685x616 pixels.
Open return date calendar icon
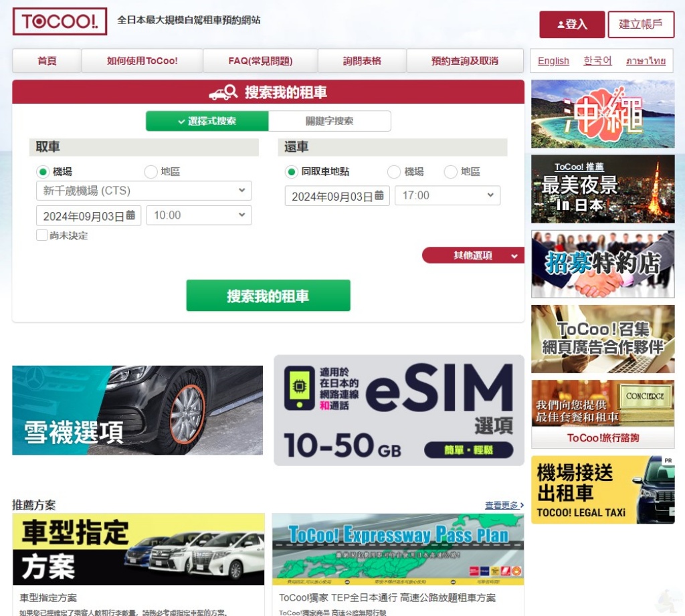379,195
